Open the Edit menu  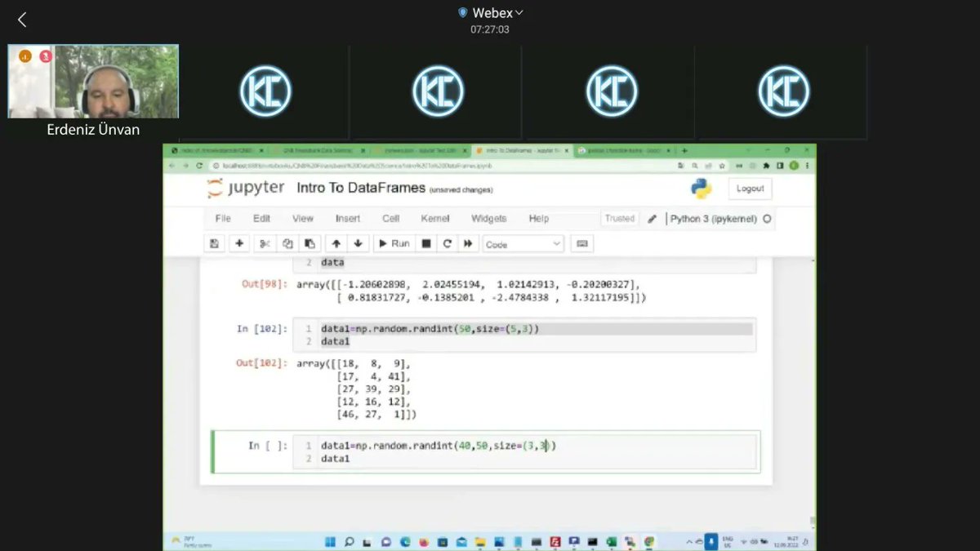click(x=261, y=219)
